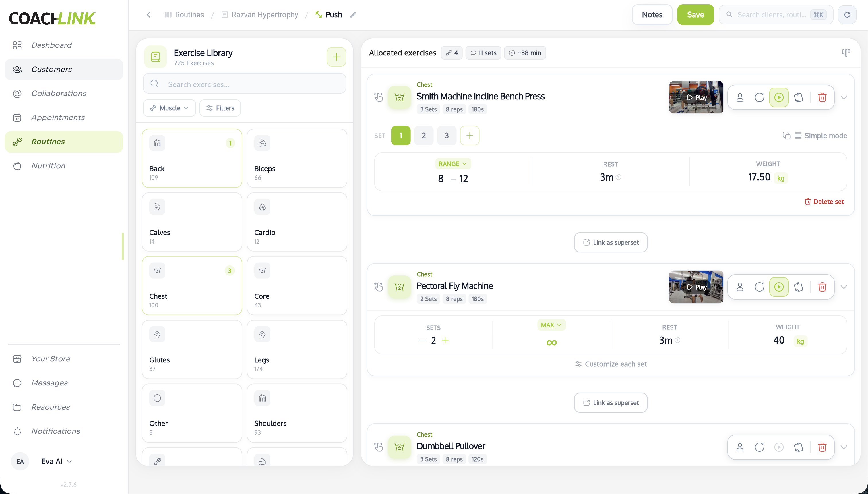Screen dimensions: 868x494
Task: Delete Pectoral Fly Machine exercise
Action: (x=822, y=287)
